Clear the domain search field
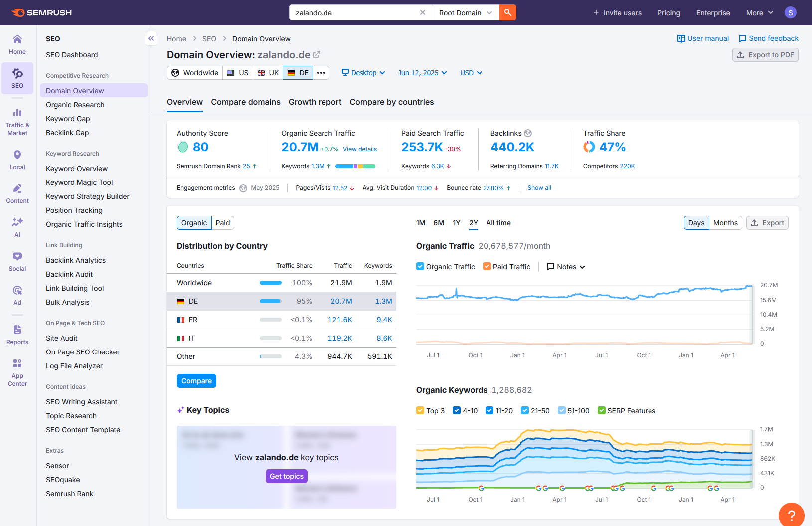The height and width of the screenshot is (526, 812). pyautogui.click(x=423, y=12)
